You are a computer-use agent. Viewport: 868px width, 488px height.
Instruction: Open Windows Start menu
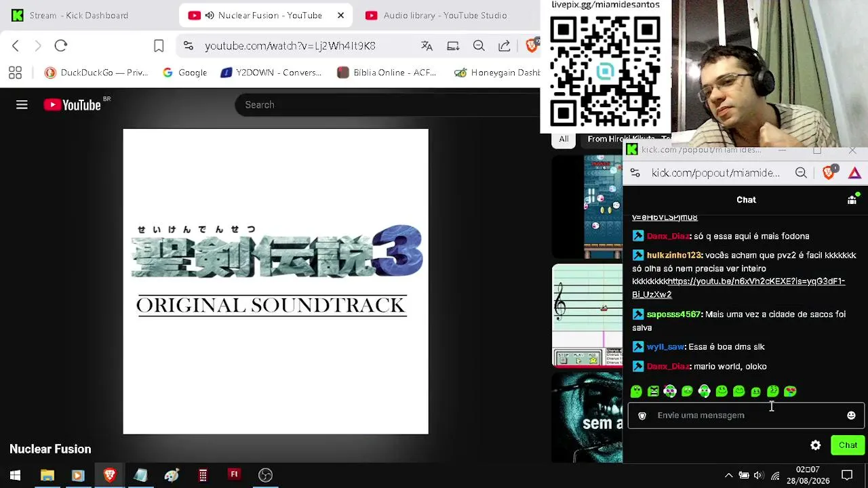pos(15,475)
